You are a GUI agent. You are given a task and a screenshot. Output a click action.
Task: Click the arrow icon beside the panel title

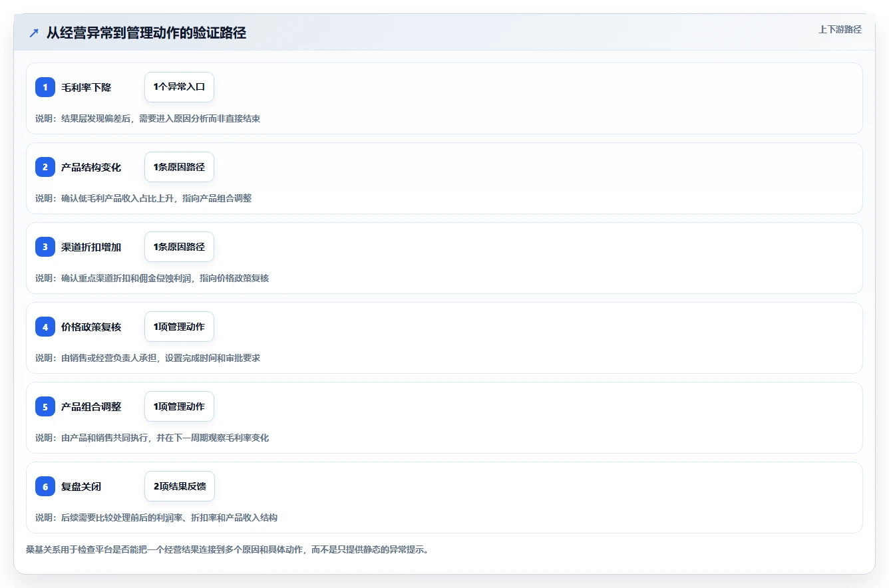(34, 33)
